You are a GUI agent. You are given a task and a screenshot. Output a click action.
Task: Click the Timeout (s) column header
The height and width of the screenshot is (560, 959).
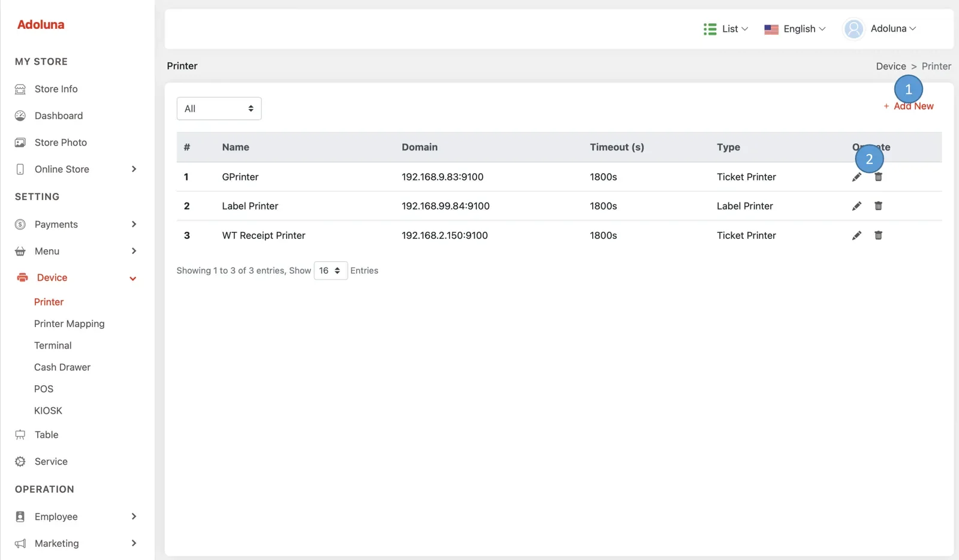[x=617, y=147]
